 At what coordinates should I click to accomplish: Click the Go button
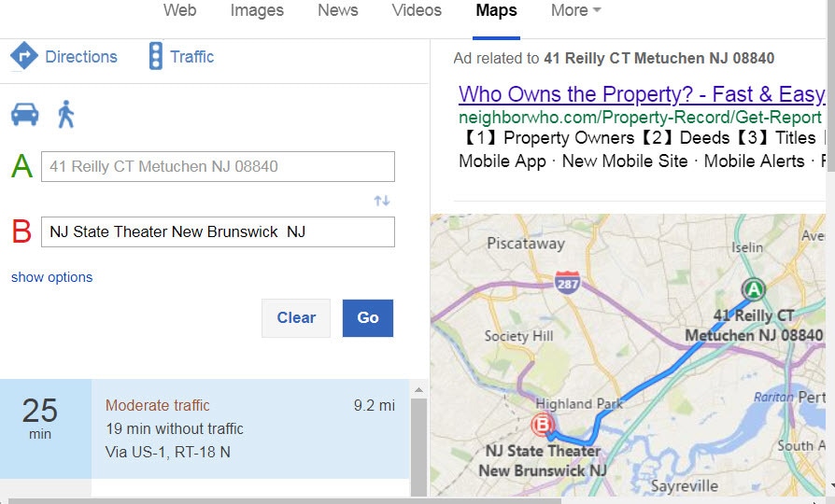[x=368, y=317]
